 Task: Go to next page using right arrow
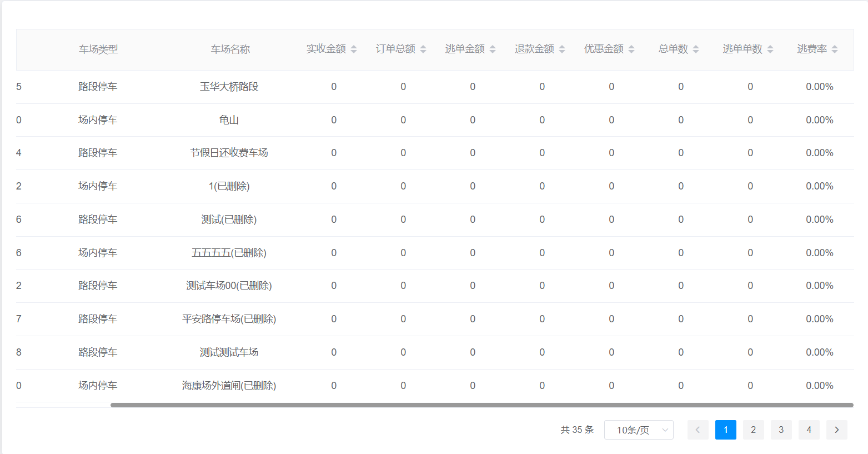coord(836,430)
